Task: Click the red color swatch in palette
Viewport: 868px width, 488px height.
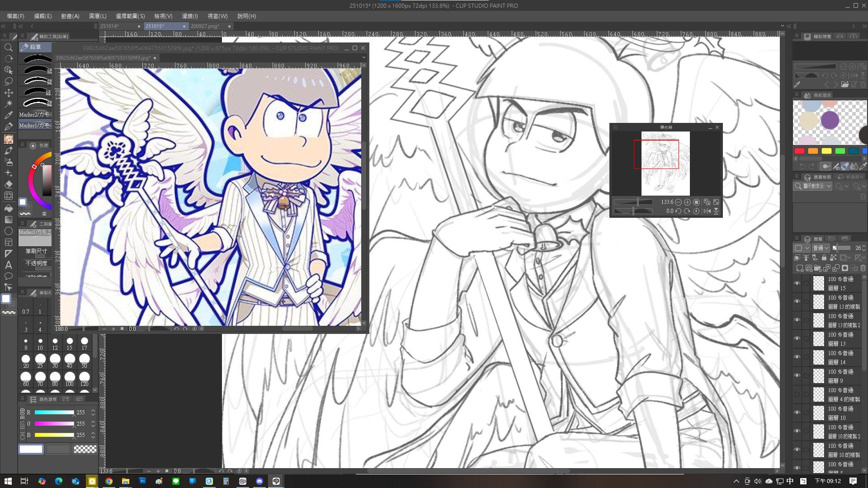Action: [799, 151]
